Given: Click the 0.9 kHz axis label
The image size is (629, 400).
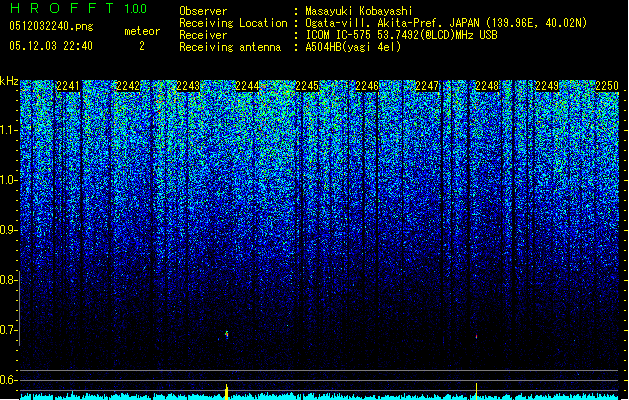Looking at the screenshot, I should pos(9,230).
